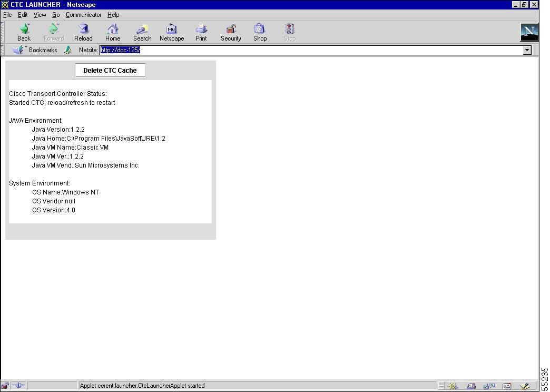This screenshot has height=392, width=550.
Task: Click the greyed Stop toolbar button
Action: 289,32
